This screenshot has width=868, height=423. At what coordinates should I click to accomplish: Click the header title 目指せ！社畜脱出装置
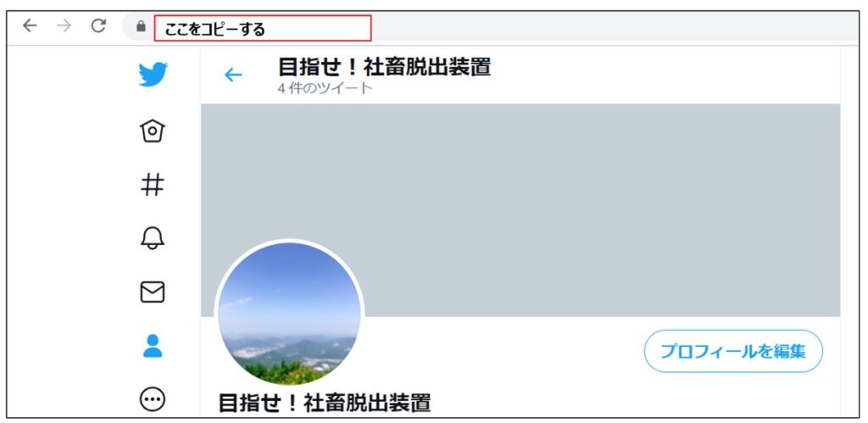[384, 67]
